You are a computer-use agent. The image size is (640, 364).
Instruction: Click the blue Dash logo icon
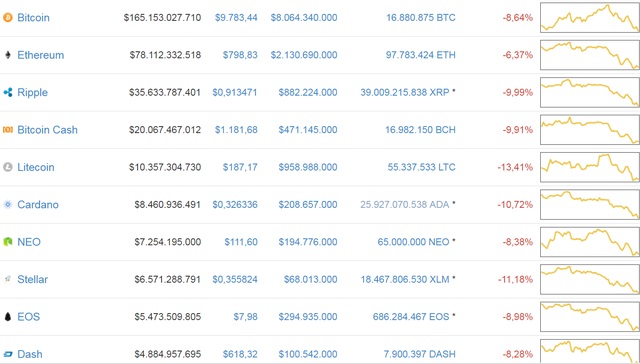tap(8, 354)
